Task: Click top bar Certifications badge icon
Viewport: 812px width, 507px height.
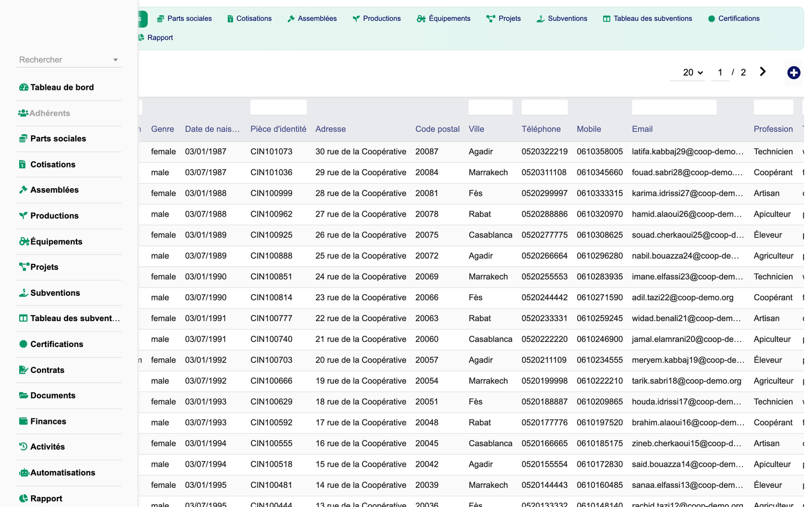Action: 711,19
